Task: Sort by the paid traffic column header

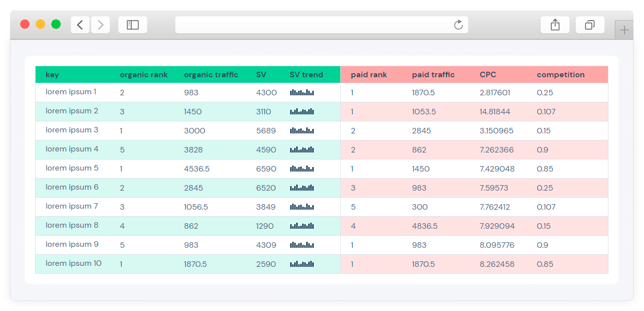Action: point(434,75)
